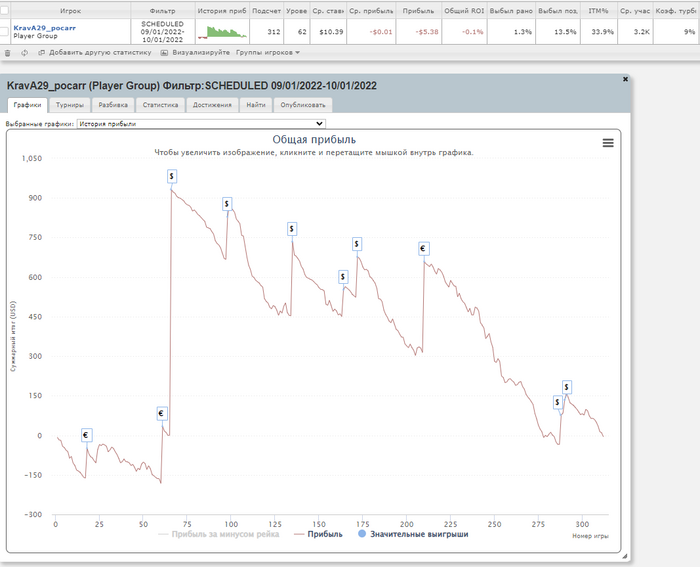The height and width of the screenshot is (567, 700).
Task: Click the '33.9%' ITM cell
Action: [x=598, y=32]
